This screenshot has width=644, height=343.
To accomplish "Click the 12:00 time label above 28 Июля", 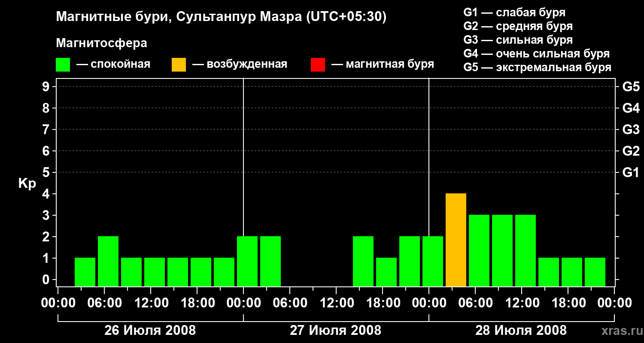I will coord(522,303).
